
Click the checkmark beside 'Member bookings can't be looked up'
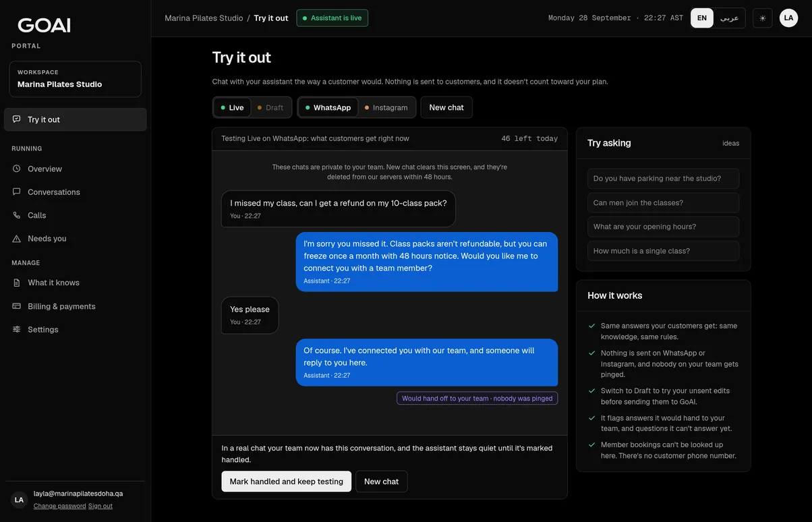tap(592, 444)
